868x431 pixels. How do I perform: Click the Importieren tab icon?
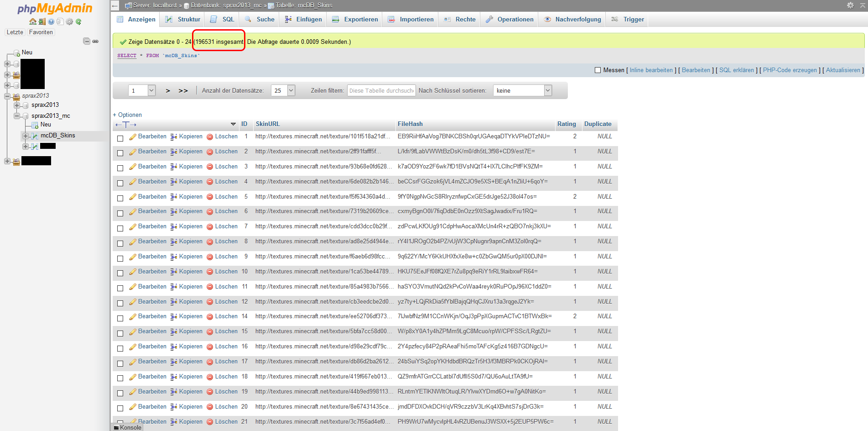[x=391, y=19]
